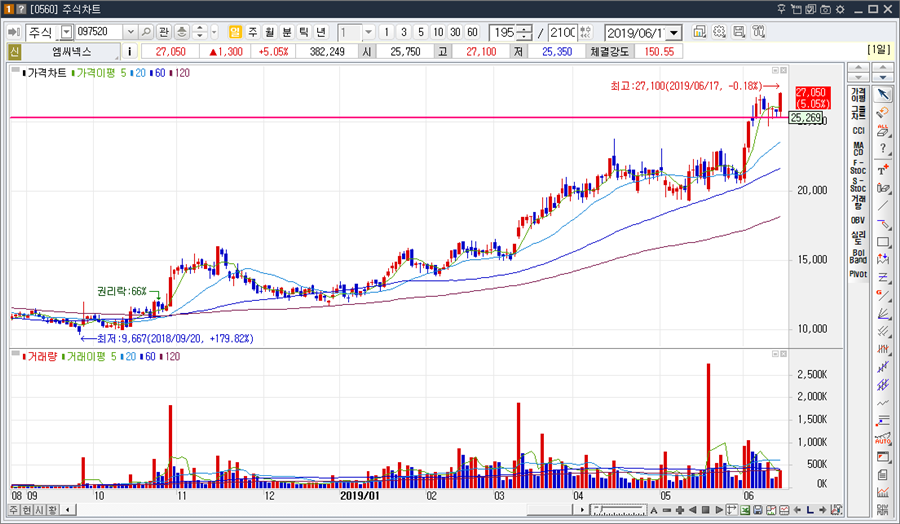
Task: Switch chart period to minute '분'
Action: pyautogui.click(x=287, y=32)
